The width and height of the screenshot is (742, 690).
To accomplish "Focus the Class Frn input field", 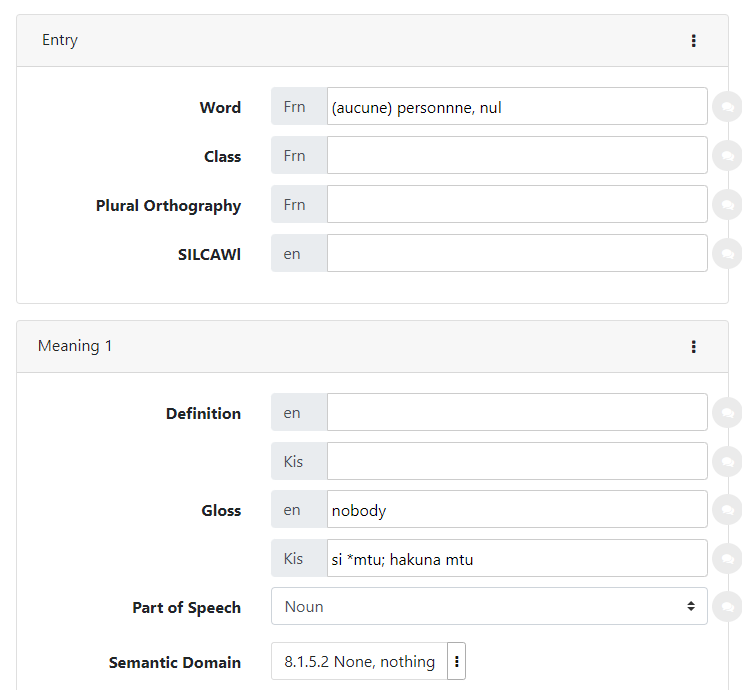I will [x=516, y=155].
